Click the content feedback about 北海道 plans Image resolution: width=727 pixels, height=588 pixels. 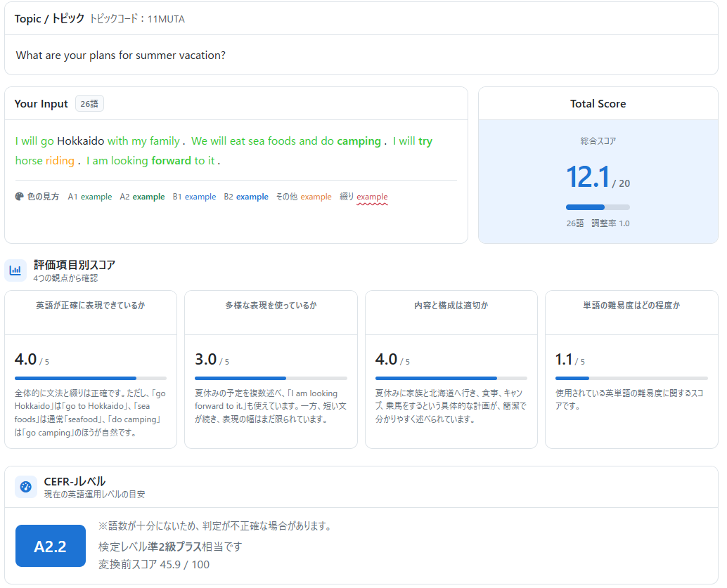point(451,406)
